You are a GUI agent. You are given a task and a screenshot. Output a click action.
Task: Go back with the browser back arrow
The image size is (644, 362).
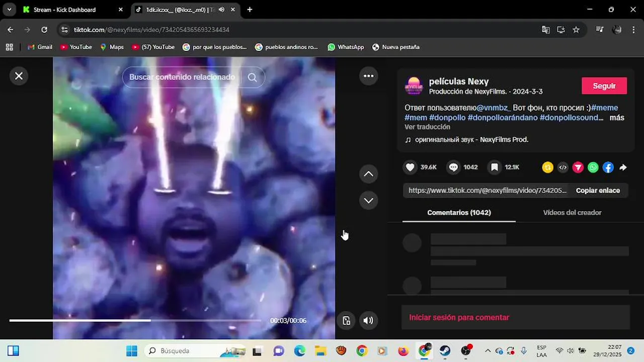(11, 30)
